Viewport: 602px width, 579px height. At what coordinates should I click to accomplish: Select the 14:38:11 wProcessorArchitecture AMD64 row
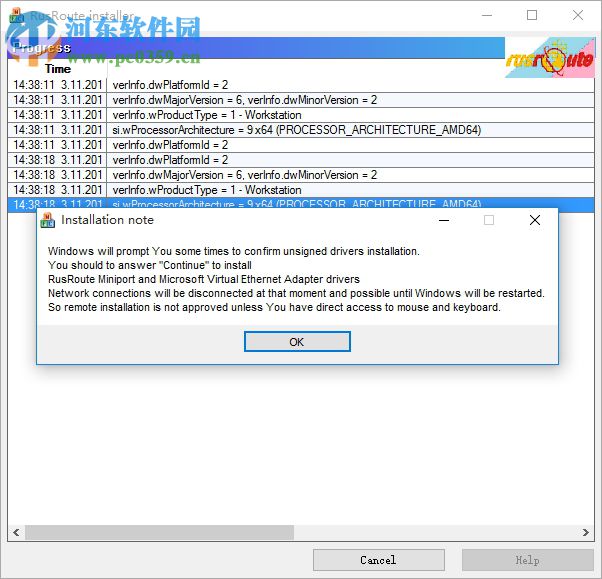(x=301, y=130)
